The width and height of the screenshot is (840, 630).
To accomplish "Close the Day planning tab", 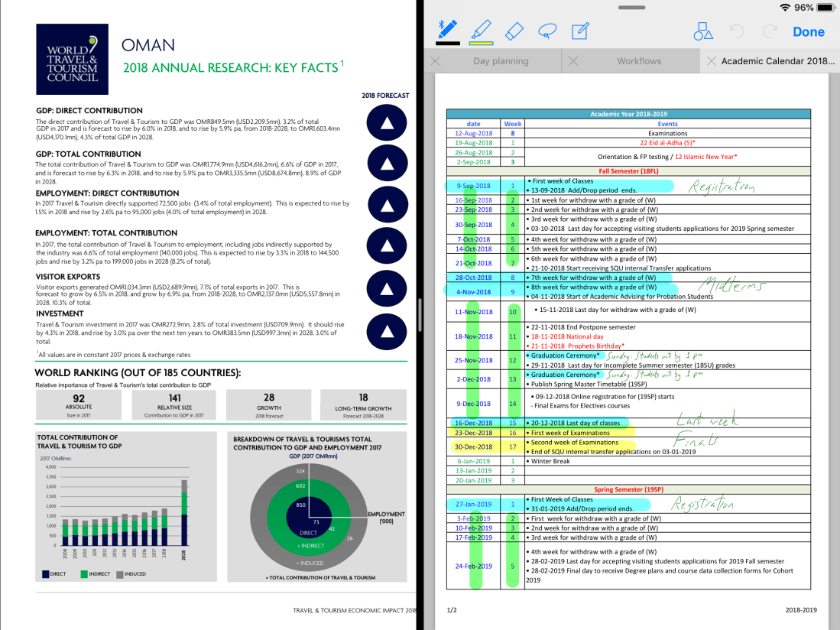I will coord(436,61).
